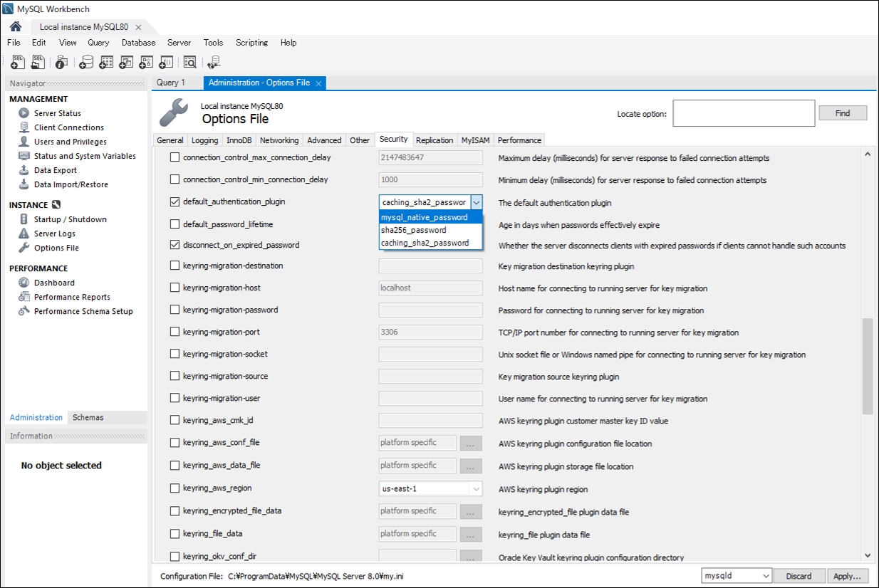Choose caching_sha2_password from the list
The height and width of the screenshot is (588, 879).
431,243
